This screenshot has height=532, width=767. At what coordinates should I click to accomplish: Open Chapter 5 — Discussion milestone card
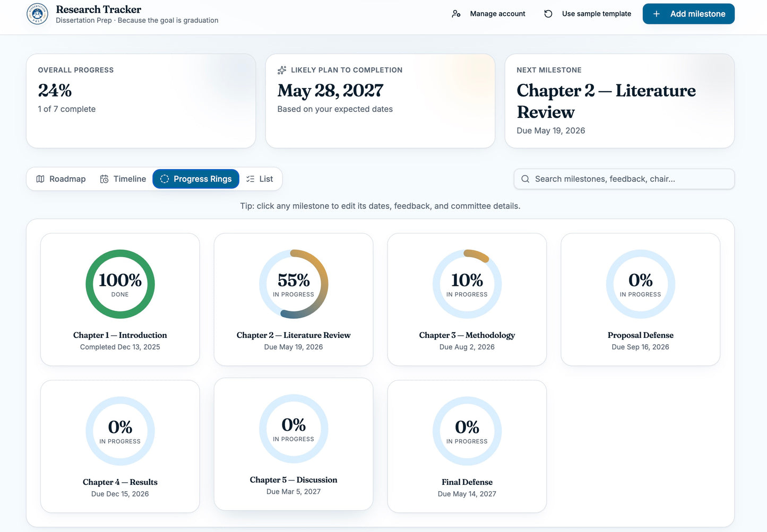coord(294,444)
